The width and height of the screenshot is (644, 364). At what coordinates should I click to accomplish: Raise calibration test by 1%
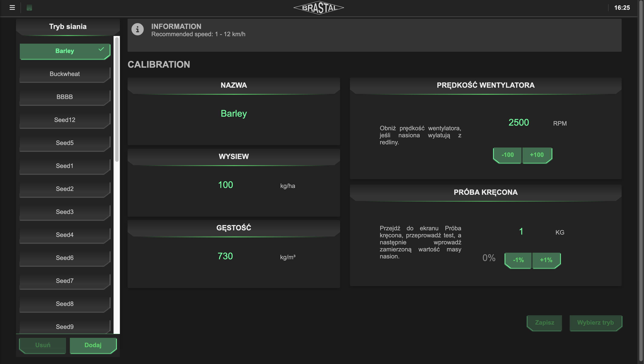546,260
